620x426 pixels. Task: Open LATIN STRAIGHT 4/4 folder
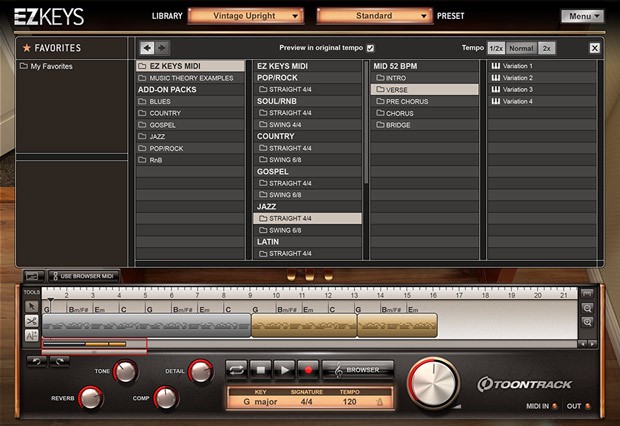[307, 254]
